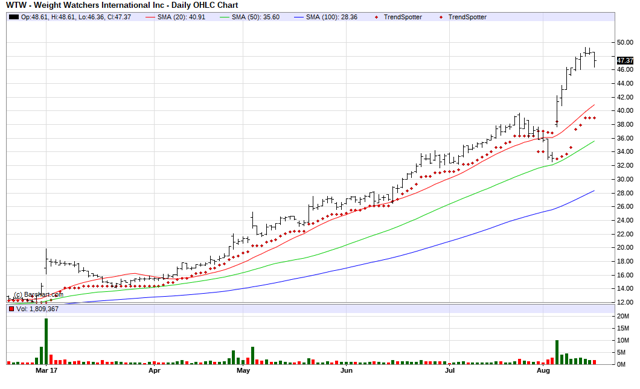Click the 50.00 price axis label
Viewport: 640px width, 389px height.
625,42
